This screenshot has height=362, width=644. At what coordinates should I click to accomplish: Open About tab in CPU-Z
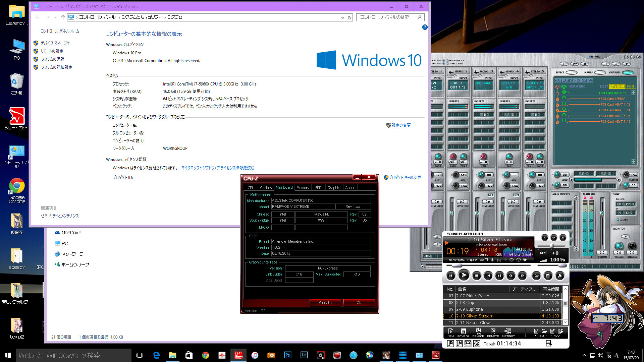(350, 188)
